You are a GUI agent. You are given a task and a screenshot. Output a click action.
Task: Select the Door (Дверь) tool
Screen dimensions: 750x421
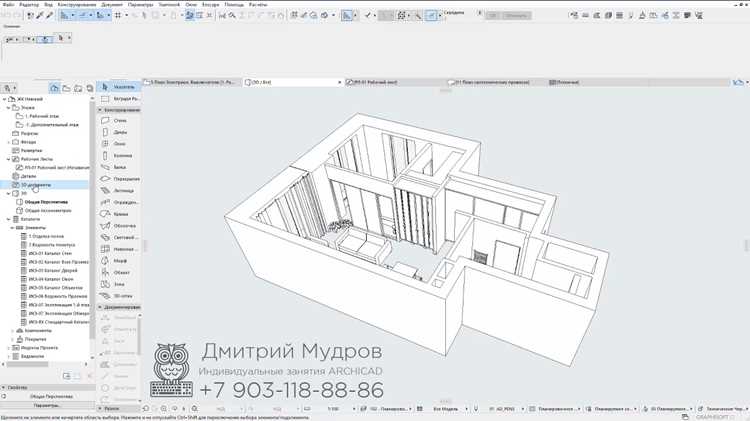point(119,132)
